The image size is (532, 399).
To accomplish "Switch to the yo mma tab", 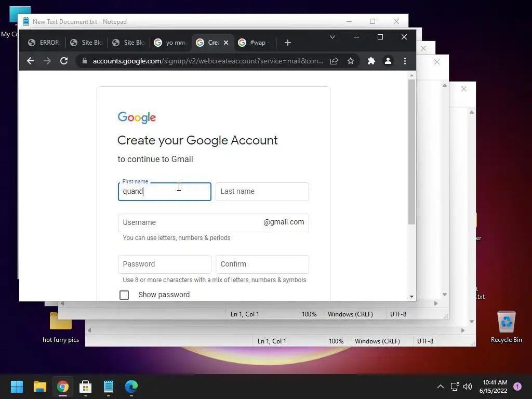I will (x=170, y=43).
